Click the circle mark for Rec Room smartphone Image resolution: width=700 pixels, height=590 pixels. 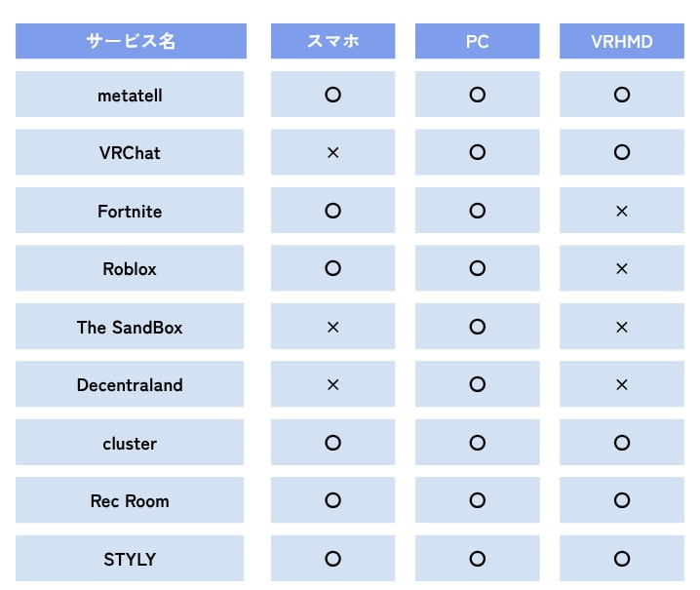[332, 500]
